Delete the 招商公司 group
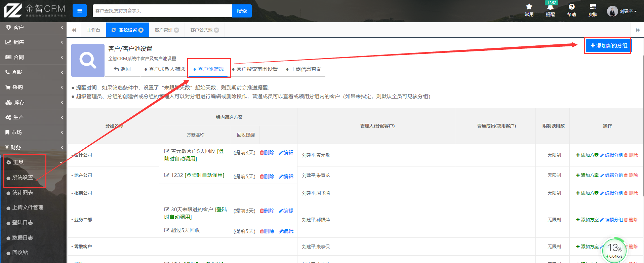The width and height of the screenshot is (644, 263). [631, 193]
